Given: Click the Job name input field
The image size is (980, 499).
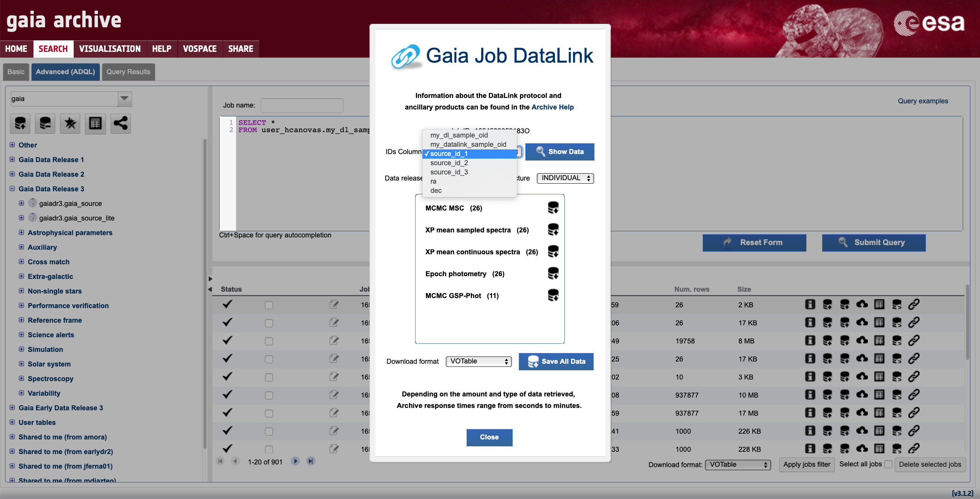Looking at the screenshot, I should (302, 105).
